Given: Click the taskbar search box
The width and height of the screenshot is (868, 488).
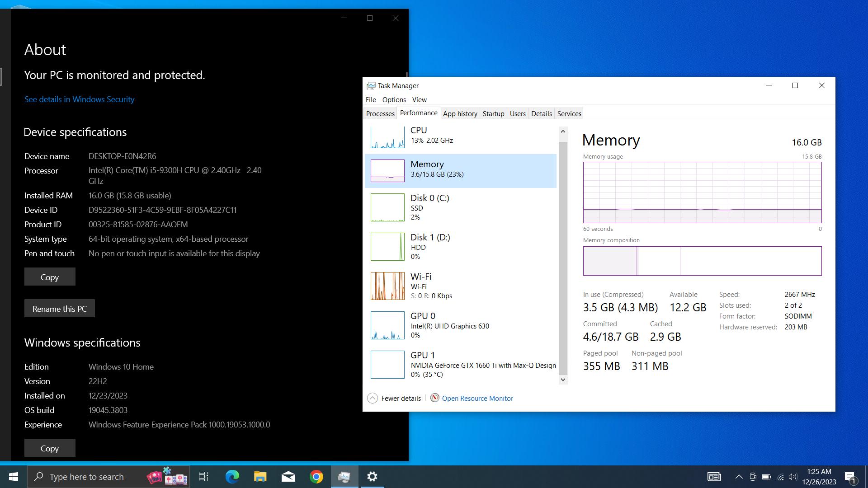Looking at the screenshot, I should (108, 477).
